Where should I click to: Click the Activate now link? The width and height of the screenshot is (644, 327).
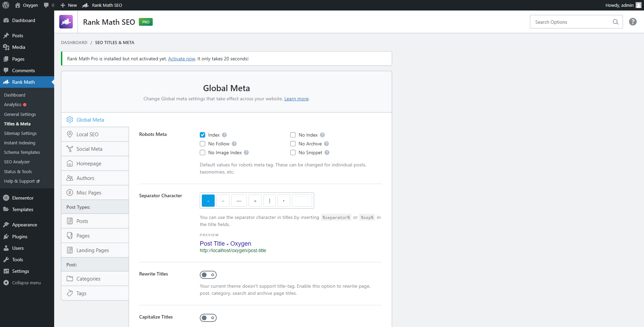point(181,59)
